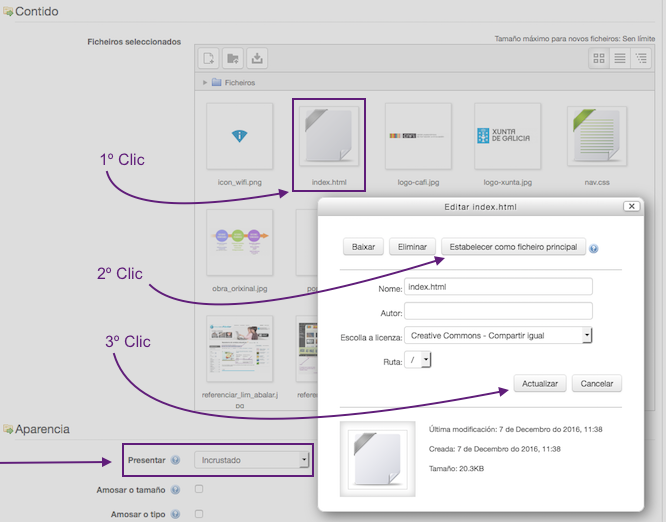Viewport: 666px width, 522px height.
Task: Click the create folder icon
Action: (x=233, y=58)
